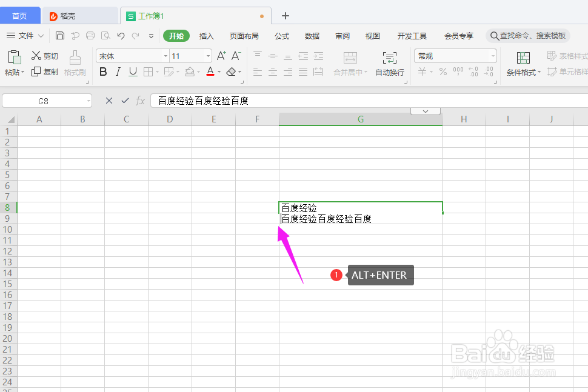Toggle auto wrap text
588x392 pixels.
click(390, 64)
